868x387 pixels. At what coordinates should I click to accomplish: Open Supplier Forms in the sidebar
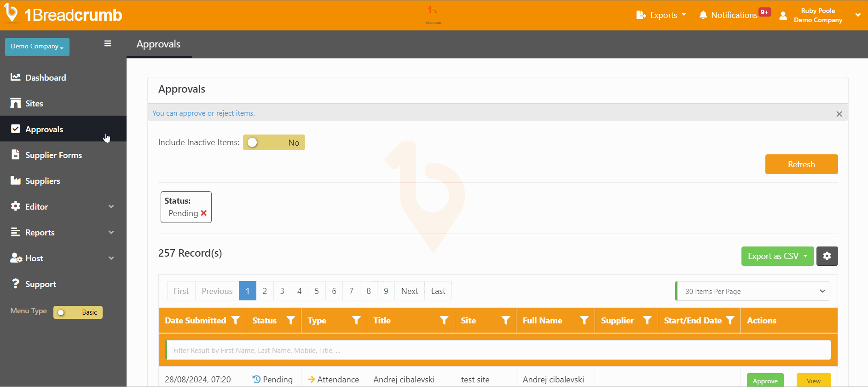click(x=53, y=155)
